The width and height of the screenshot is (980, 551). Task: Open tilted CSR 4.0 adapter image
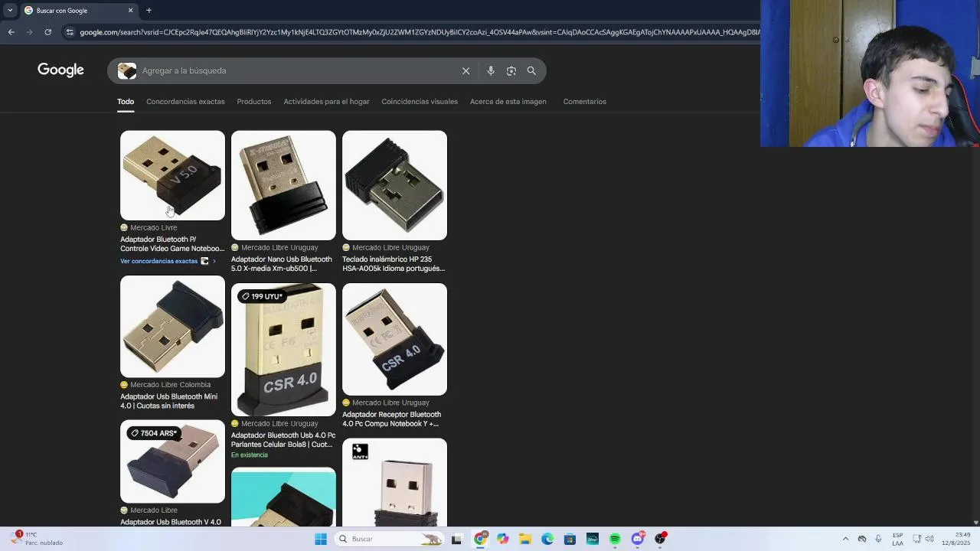394,339
